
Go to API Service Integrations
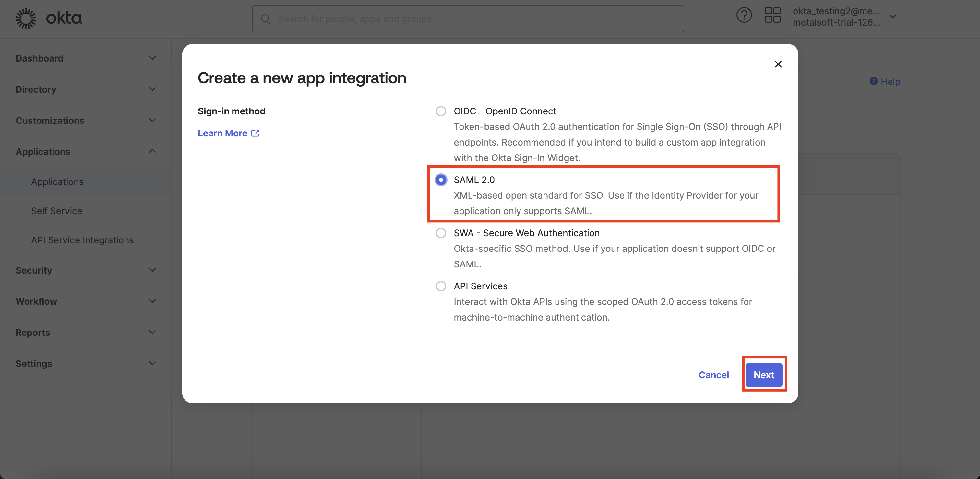(82, 240)
